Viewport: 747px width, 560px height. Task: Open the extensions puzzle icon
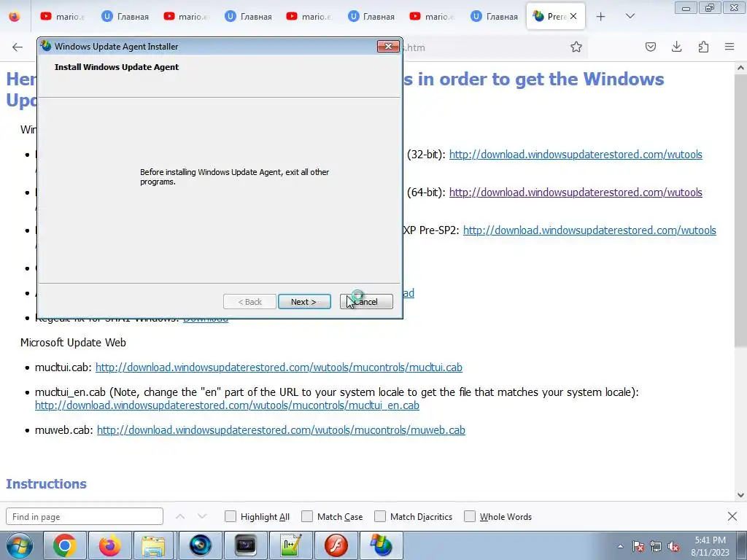(x=703, y=47)
